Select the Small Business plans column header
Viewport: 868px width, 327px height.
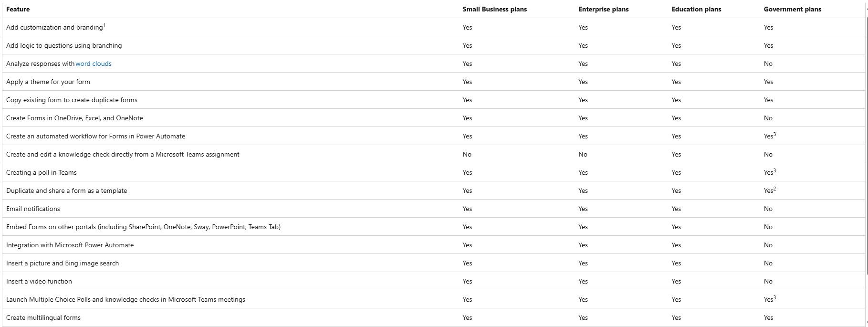click(495, 9)
